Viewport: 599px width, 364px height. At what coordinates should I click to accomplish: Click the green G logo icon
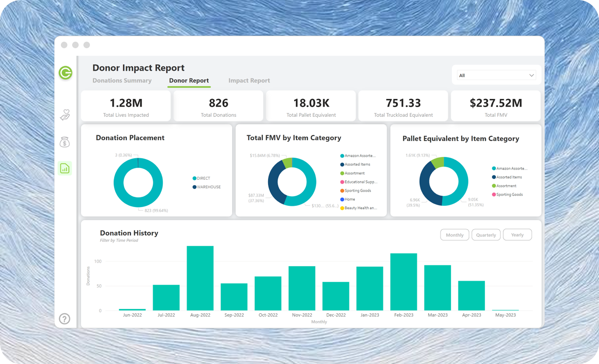65,73
